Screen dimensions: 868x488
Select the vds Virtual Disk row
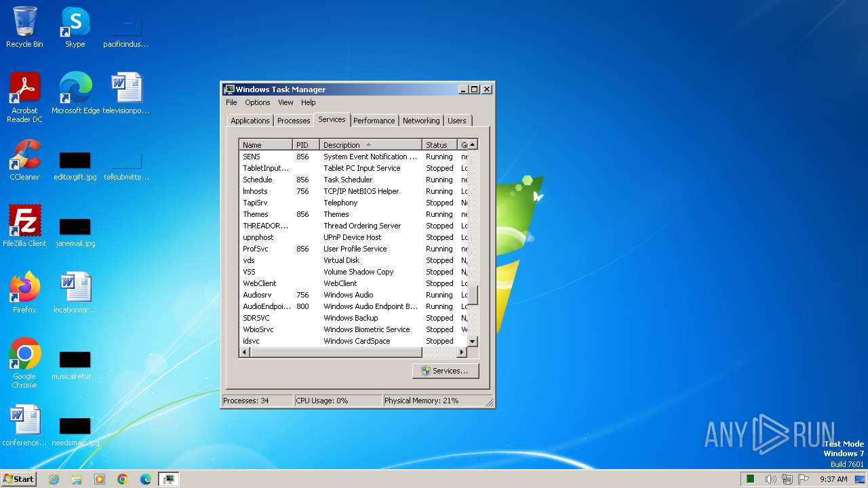tap(353, 260)
